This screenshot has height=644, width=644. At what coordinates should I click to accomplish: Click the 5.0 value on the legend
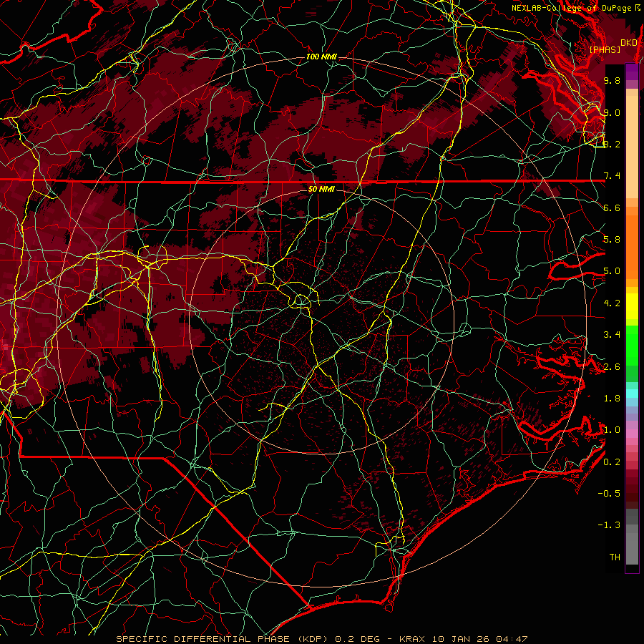[612, 271]
